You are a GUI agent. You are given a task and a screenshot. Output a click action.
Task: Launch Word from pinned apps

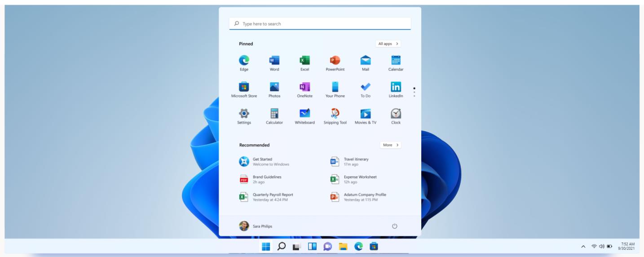(274, 63)
